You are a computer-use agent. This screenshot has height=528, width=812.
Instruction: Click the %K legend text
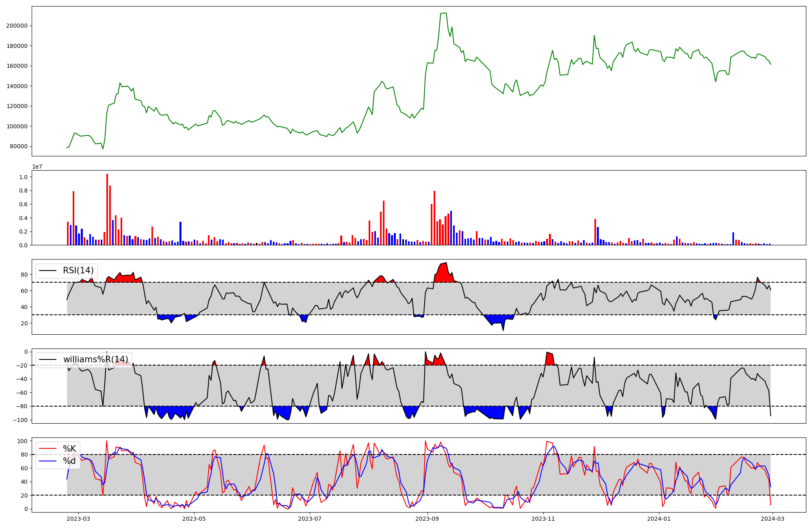pyautogui.click(x=69, y=448)
